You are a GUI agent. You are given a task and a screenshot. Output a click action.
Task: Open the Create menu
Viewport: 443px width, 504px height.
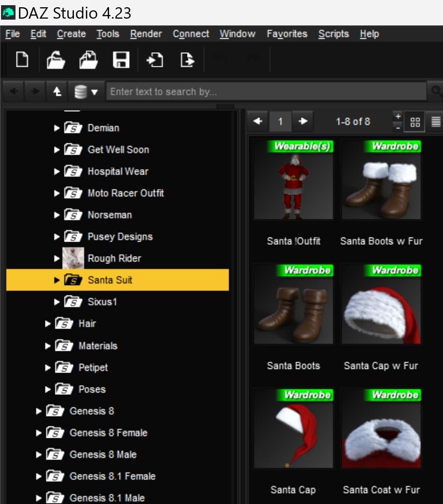click(x=71, y=34)
